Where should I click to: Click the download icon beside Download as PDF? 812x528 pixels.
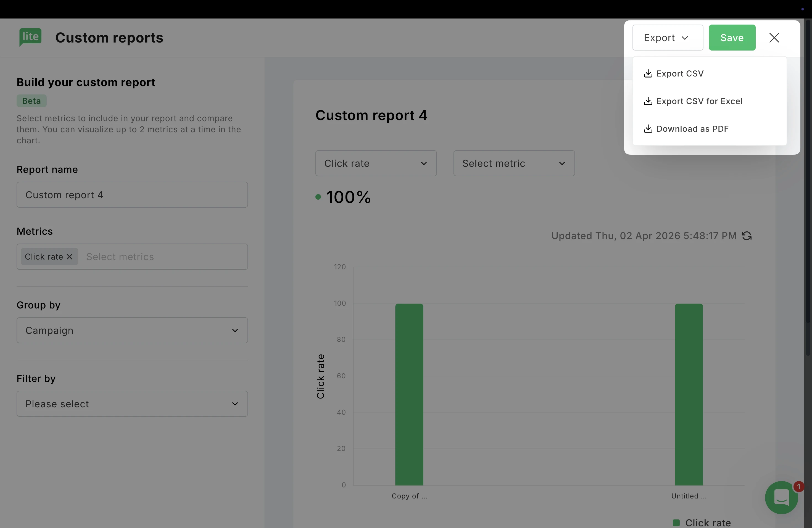(648, 129)
